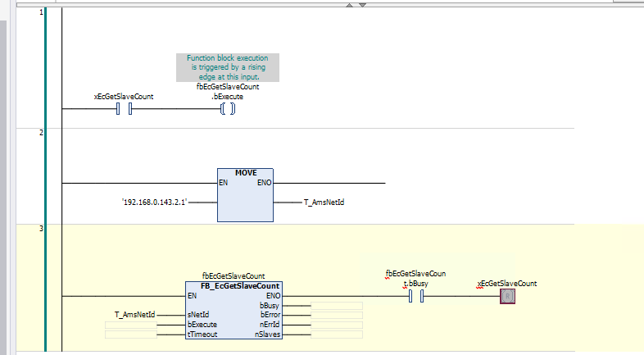Select the fbEcGetSlaveCount.bBusy contact in network 3
Viewport: 644px width, 355px height.
pyautogui.click(x=416, y=296)
